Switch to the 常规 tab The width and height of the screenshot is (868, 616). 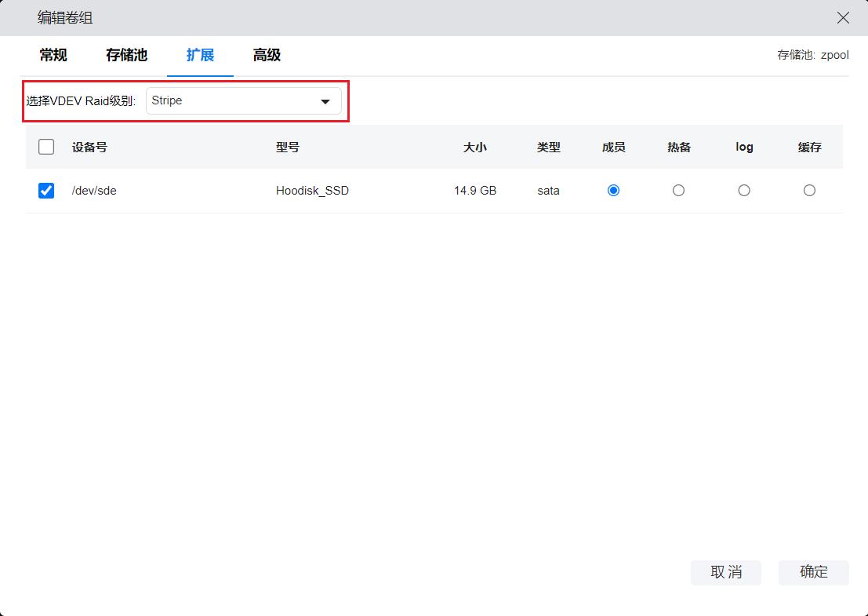53,55
